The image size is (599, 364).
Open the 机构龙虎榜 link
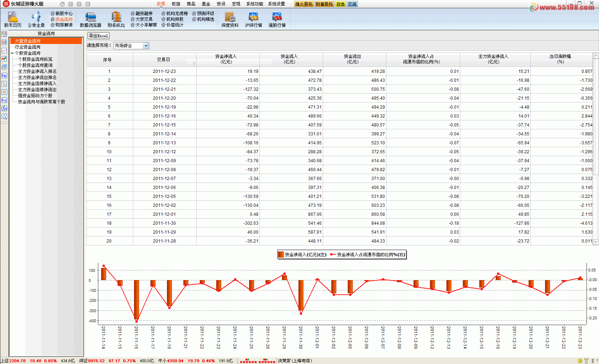pos(175,14)
